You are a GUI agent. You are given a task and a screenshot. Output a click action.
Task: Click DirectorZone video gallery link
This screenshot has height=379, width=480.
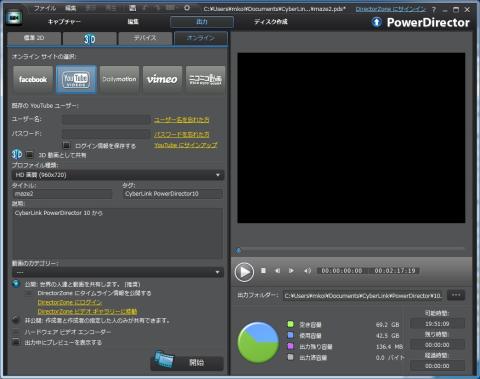coord(87,311)
